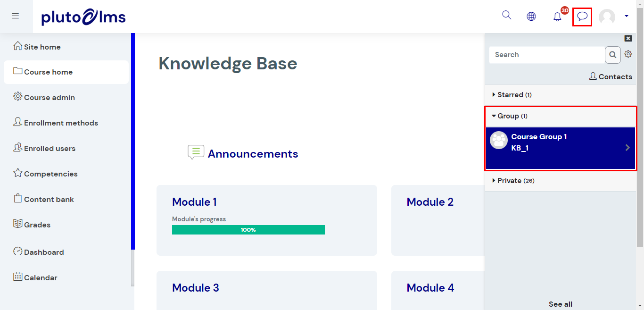Expand the Starred conversations section
This screenshot has width=644, height=310.
coord(511,95)
